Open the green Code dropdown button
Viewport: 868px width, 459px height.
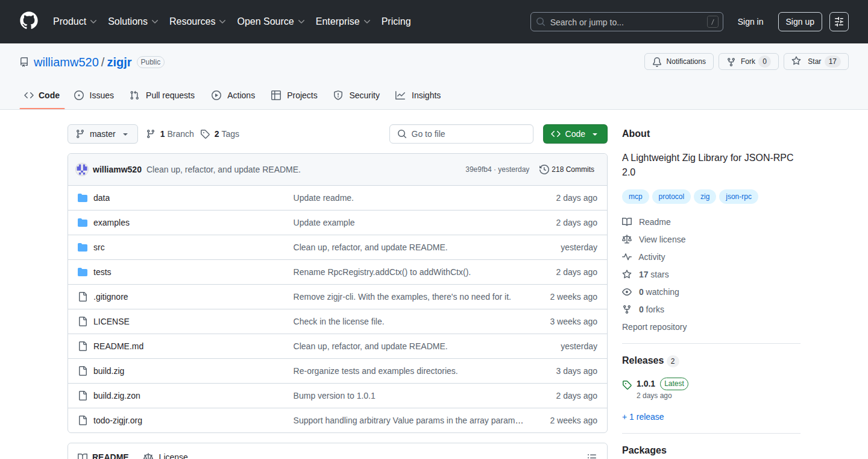click(575, 134)
